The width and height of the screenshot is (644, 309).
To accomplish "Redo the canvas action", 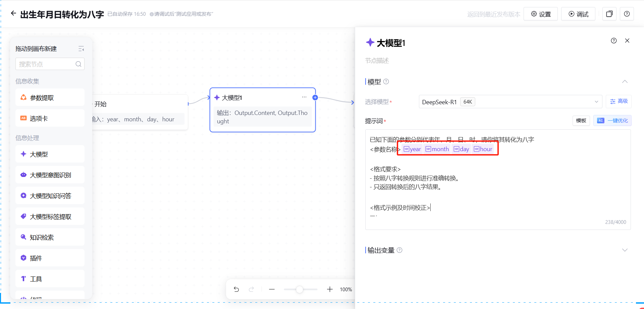I will (251, 289).
